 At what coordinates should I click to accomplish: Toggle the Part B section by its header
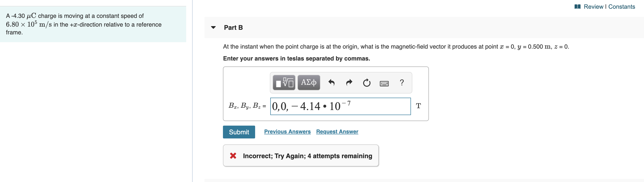pos(233,28)
